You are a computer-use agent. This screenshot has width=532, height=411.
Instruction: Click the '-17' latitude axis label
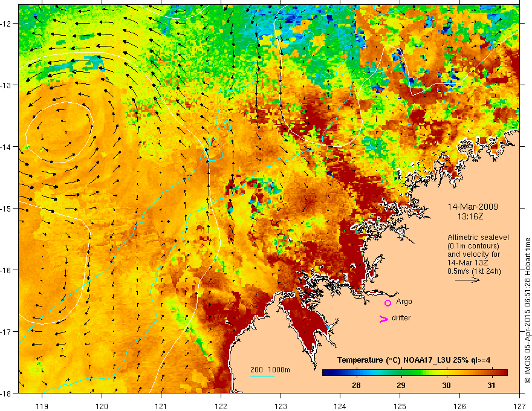pyautogui.click(x=7, y=331)
